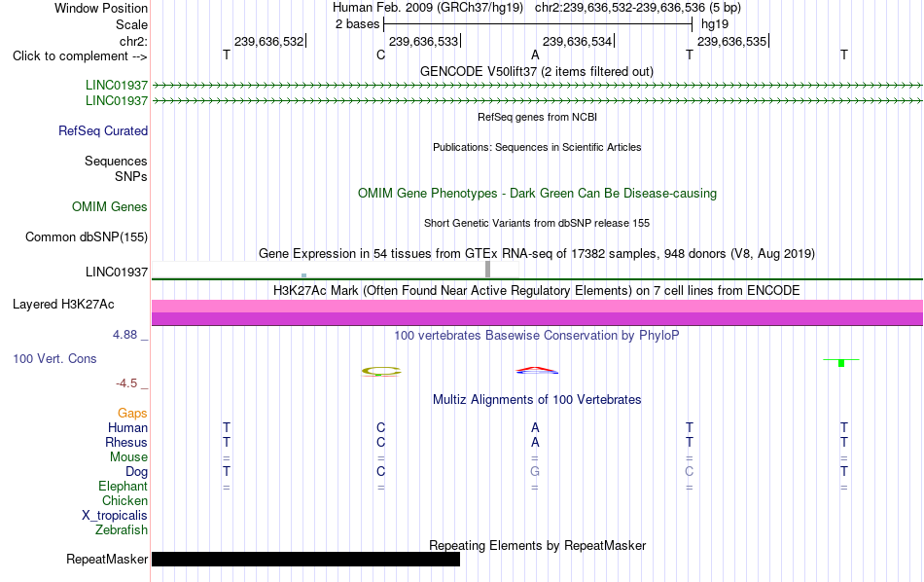Click the -4.5 PhyloP lower scale value

pyautogui.click(x=126, y=383)
